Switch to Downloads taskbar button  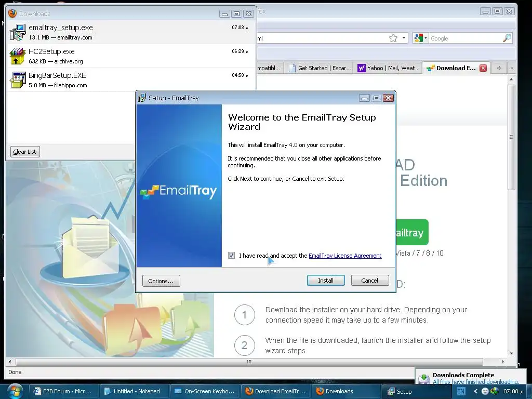pos(346,391)
